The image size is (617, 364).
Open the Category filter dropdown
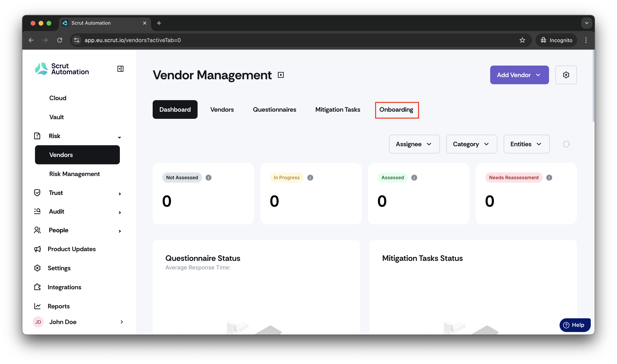pyautogui.click(x=471, y=144)
